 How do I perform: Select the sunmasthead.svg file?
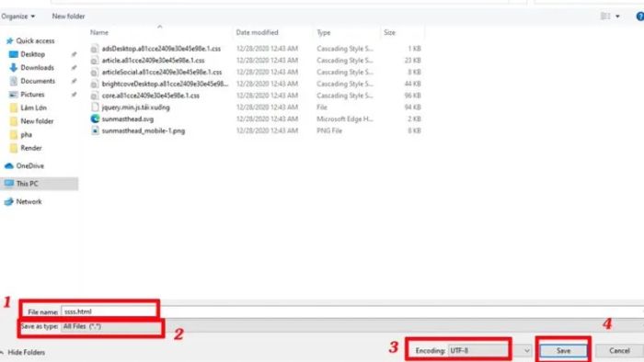[127, 119]
